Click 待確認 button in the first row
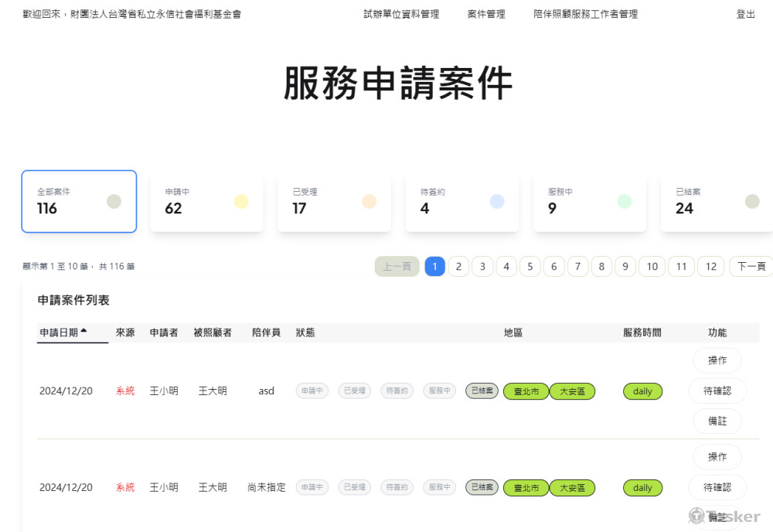 [717, 391]
